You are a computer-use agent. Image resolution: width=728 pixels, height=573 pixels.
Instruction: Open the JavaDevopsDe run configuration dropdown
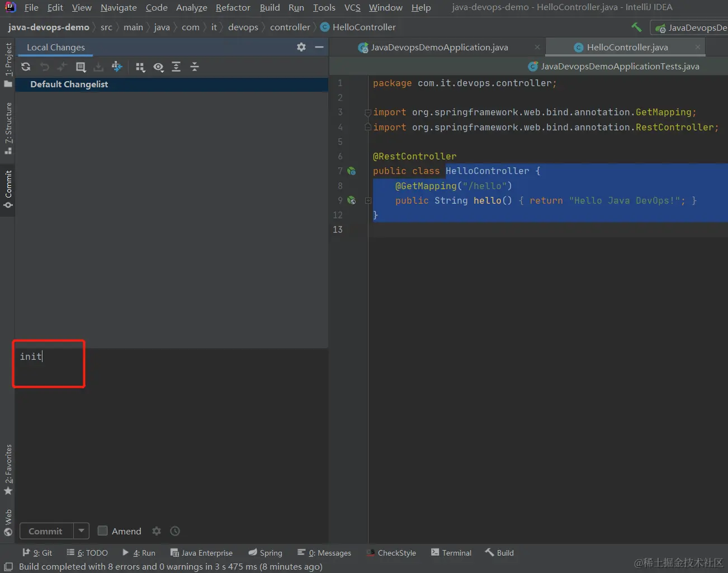[x=690, y=27]
